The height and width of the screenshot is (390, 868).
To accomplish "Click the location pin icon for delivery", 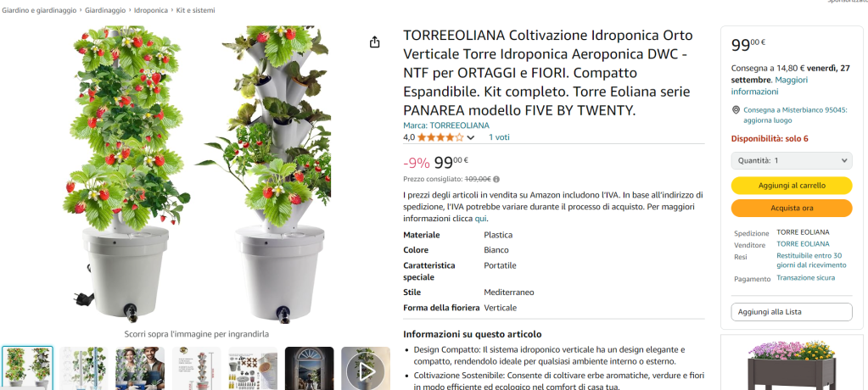I will [736, 110].
